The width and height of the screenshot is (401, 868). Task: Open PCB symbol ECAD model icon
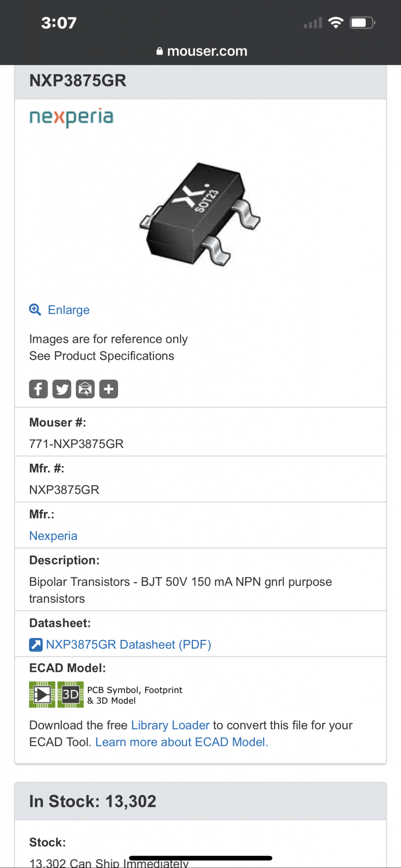click(42, 695)
